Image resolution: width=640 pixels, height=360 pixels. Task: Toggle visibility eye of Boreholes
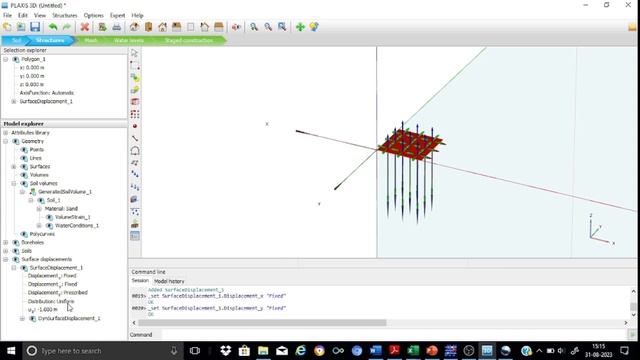click(16, 242)
